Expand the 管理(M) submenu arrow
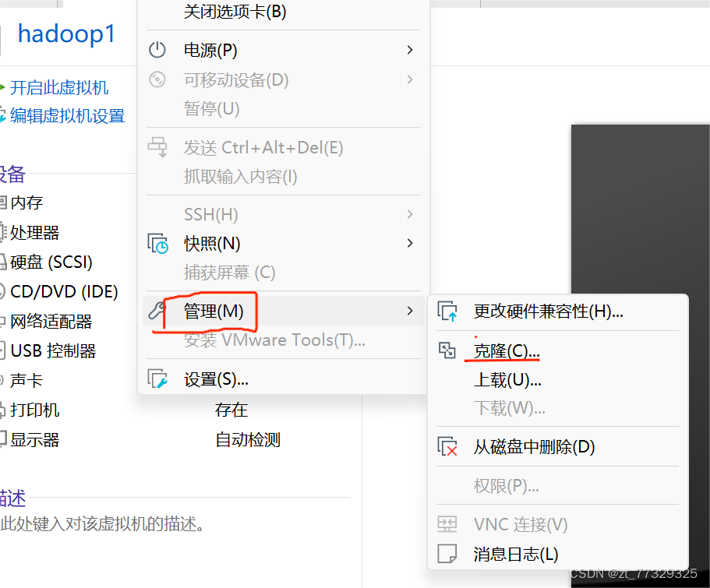Image resolution: width=710 pixels, height=588 pixels. tap(410, 311)
